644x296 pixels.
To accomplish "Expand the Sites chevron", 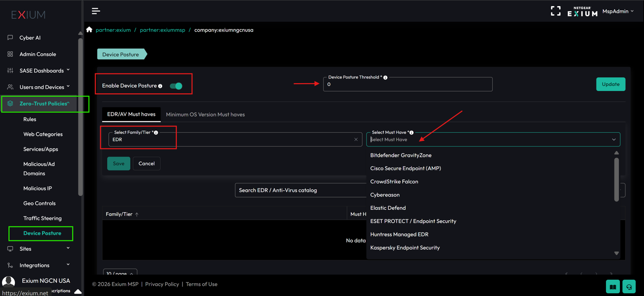I will [x=68, y=248].
